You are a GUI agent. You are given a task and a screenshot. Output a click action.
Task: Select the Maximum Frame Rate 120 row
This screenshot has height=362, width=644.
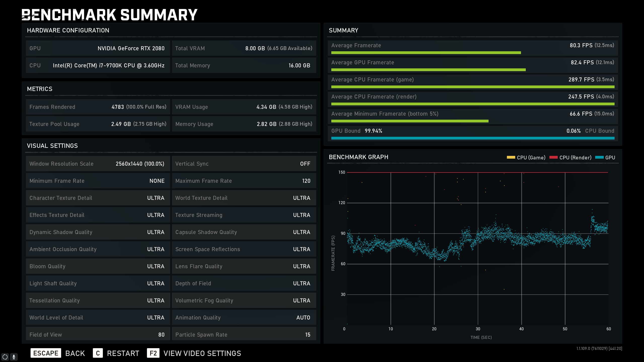244,181
